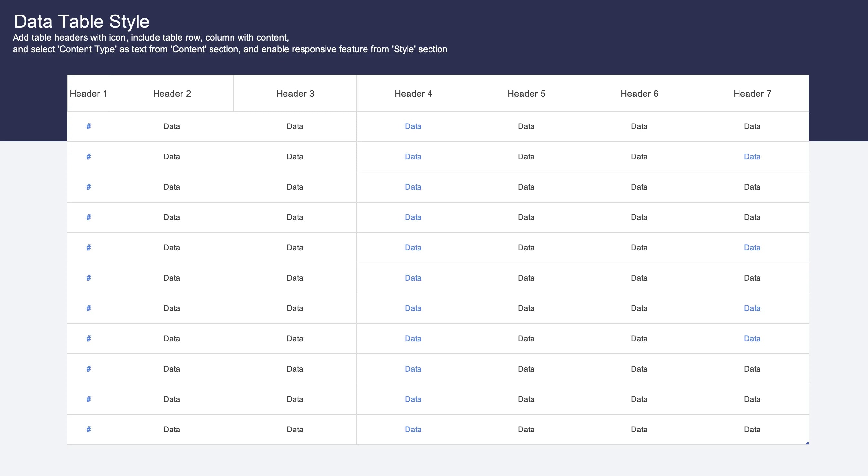
Task: Click the Header 4 column header
Action: pyautogui.click(x=413, y=94)
